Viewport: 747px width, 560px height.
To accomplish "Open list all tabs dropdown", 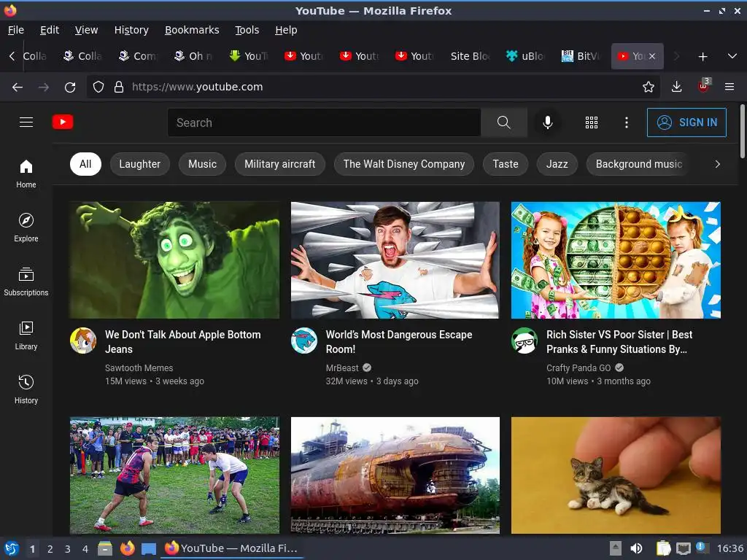I will tap(732, 56).
